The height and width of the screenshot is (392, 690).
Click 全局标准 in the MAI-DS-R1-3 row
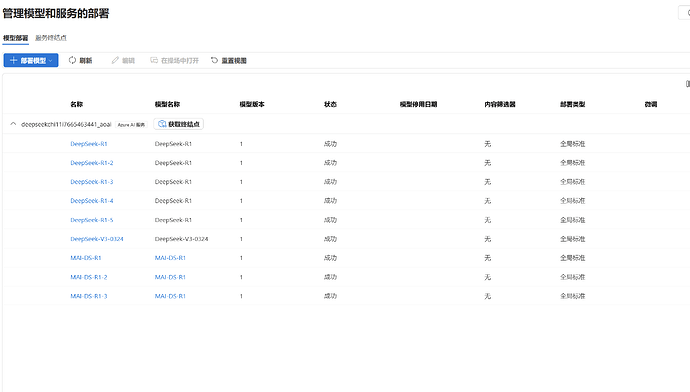coord(573,296)
